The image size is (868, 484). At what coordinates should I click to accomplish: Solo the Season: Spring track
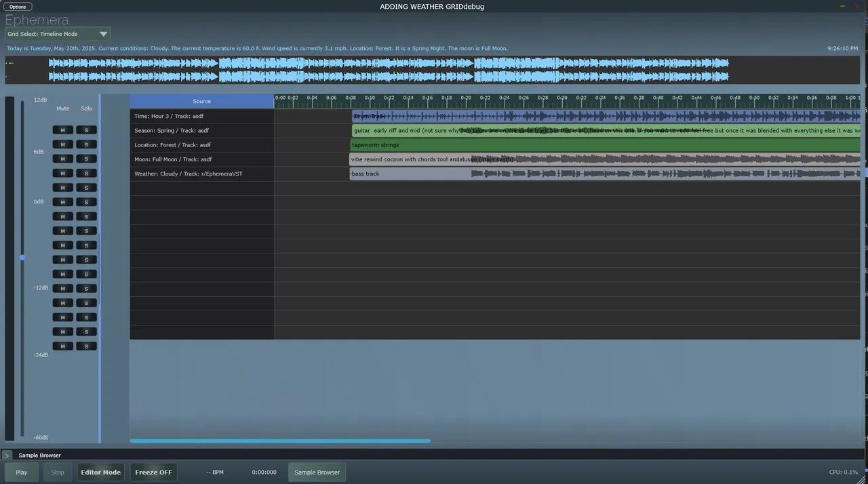[86, 144]
